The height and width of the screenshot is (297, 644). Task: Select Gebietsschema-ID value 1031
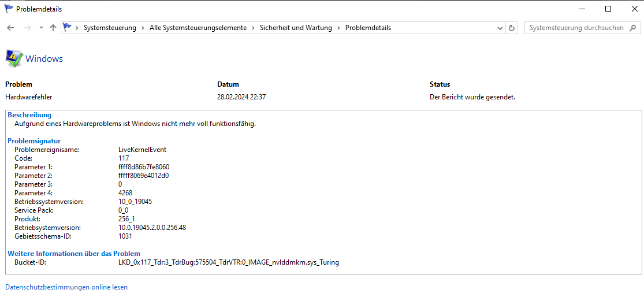pos(124,236)
